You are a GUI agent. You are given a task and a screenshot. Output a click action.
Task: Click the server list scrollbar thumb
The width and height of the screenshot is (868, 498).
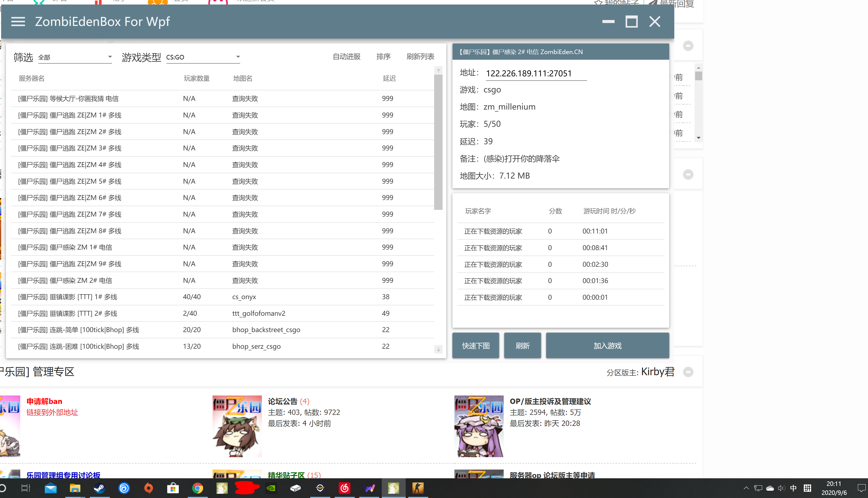[438, 142]
